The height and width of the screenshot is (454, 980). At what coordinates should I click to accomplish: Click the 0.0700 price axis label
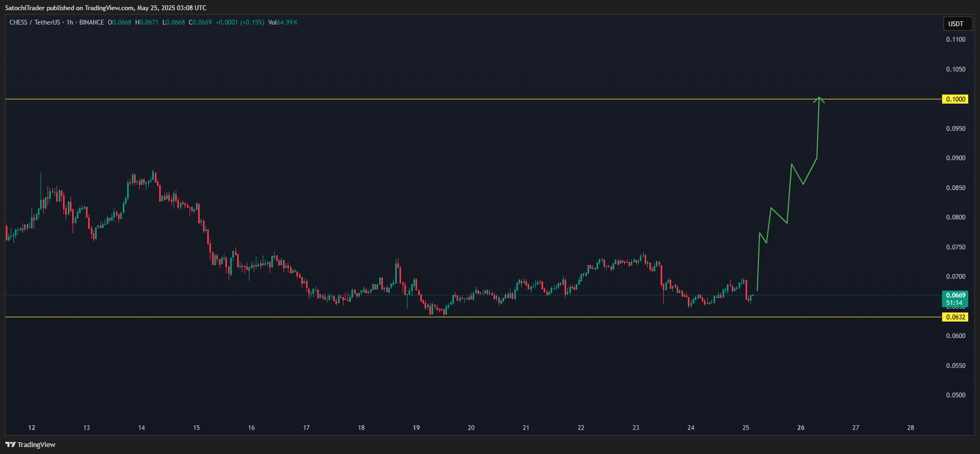point(955,277)
